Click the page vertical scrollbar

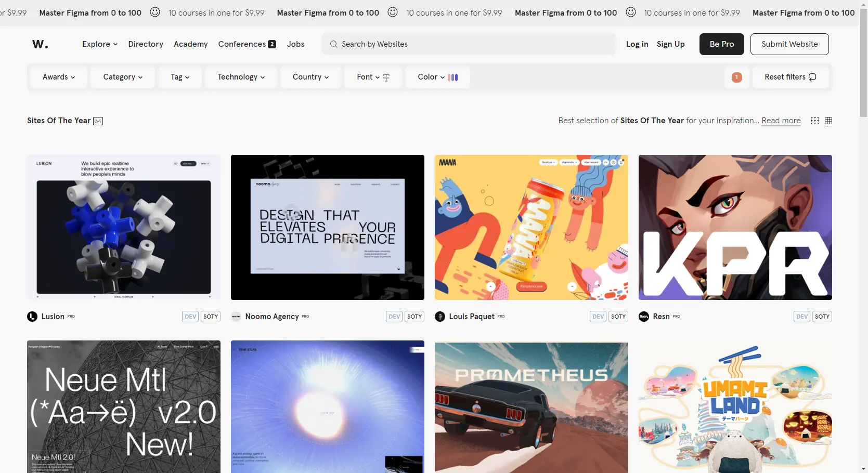(863, 62)
